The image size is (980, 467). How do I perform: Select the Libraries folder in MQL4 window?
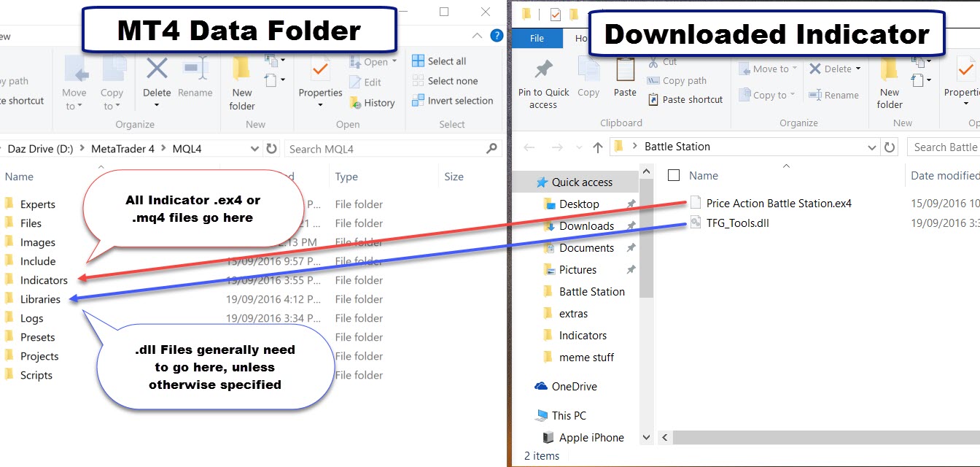coord(40,299)
